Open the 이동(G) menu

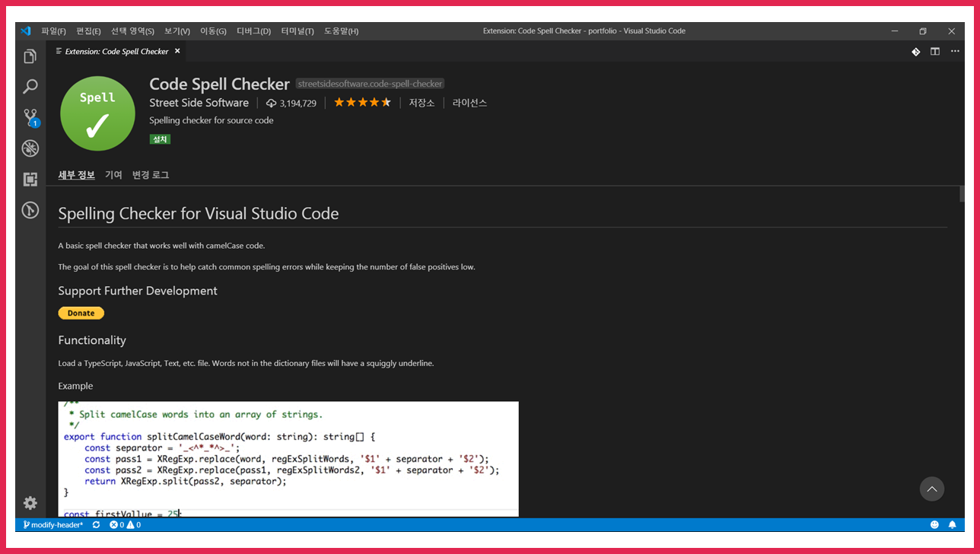[x=213, y=31]
